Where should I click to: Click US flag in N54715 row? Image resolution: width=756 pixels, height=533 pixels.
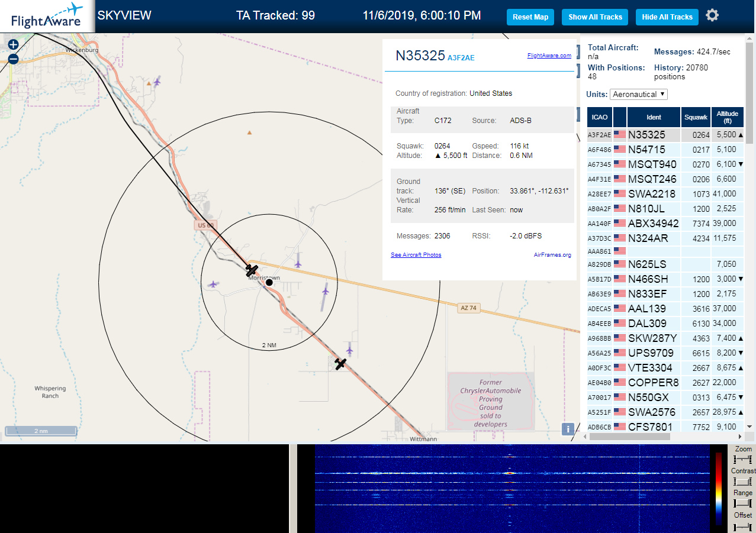point(620,150)
